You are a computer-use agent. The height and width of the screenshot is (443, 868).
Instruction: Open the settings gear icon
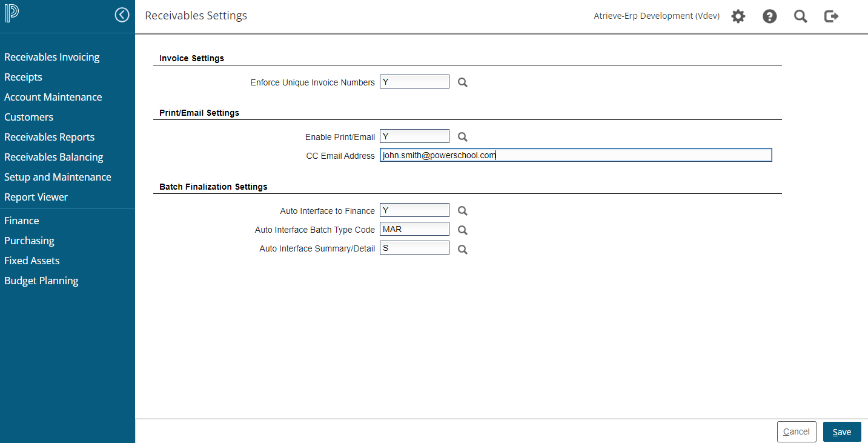pos(738,16)
